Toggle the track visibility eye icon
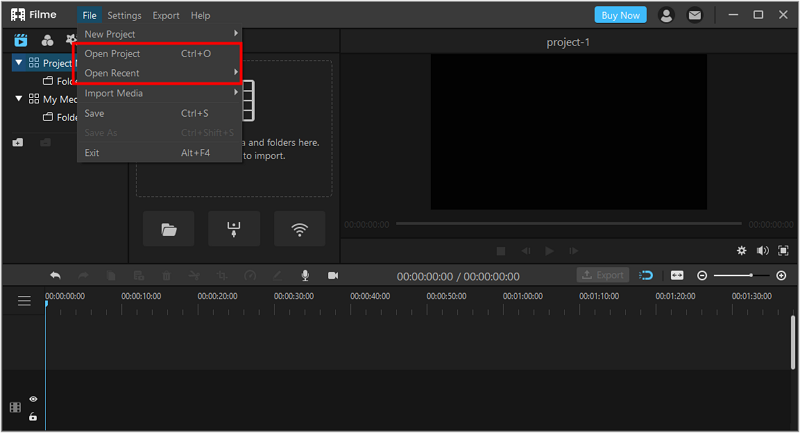 (33, 399)
